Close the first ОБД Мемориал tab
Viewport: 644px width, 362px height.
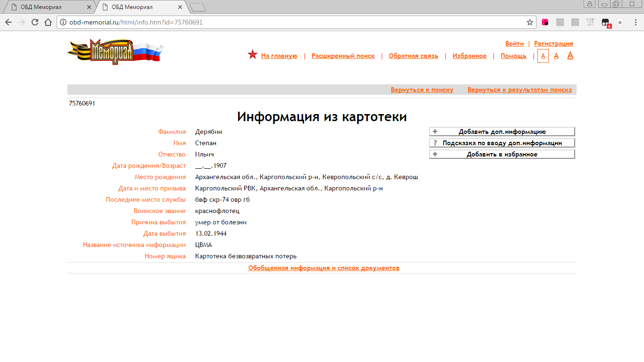coord(89,7)
